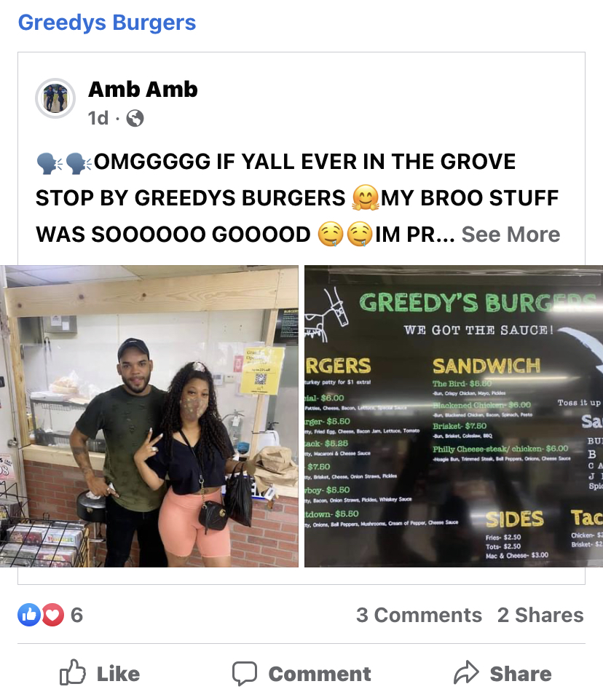The image size is (603, 700).
Task: Click the Share label
Action: coord(521,674)
